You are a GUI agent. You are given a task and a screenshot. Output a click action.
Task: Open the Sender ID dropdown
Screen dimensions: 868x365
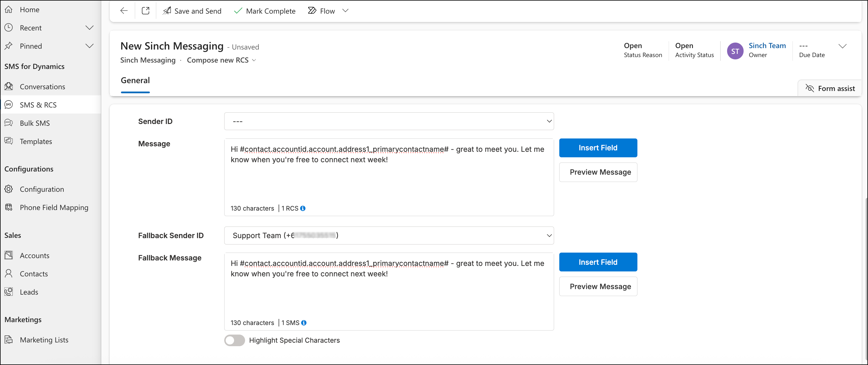(389, 121)
